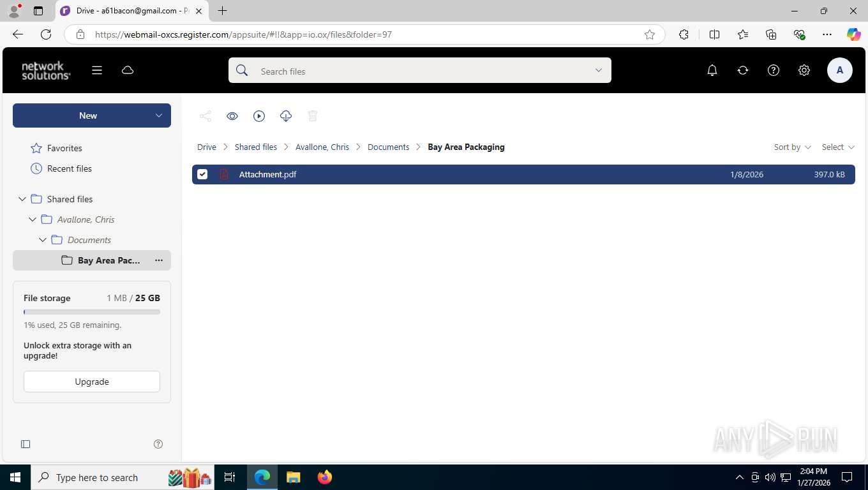Click the PDF file icon of Attachment.pdf
The image size is (868, 490).
(x=224, y=174)
